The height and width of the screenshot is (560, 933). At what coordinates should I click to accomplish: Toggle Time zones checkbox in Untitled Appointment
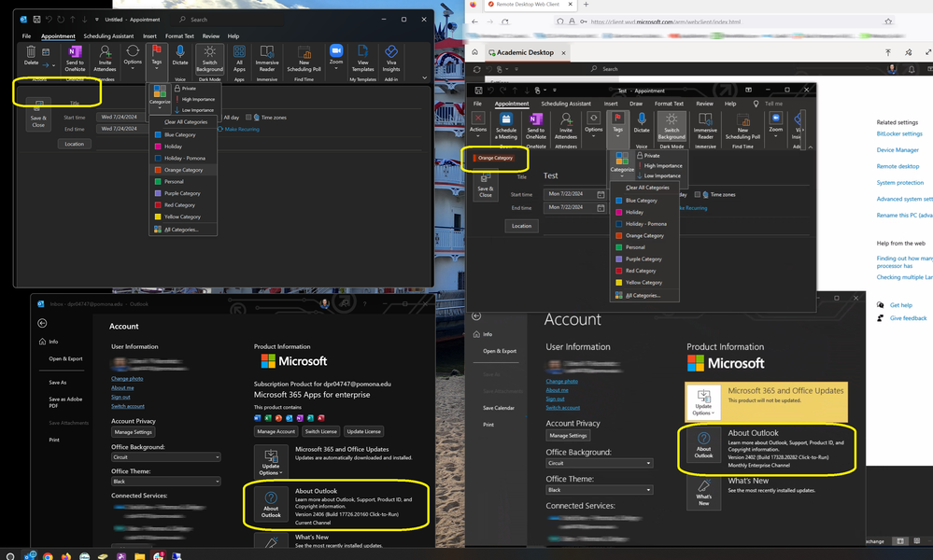point(248,117)
